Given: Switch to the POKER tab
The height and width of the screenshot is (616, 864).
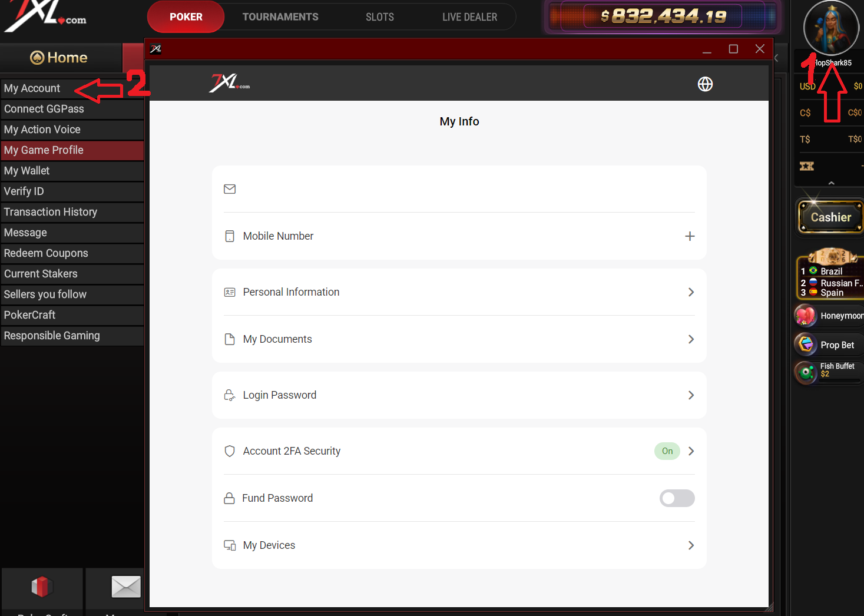Looking at the screenshot, I should click(186, 16).
